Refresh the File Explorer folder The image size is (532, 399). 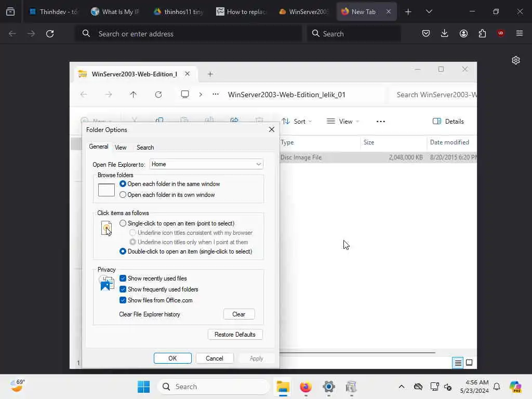click(158, 95)
